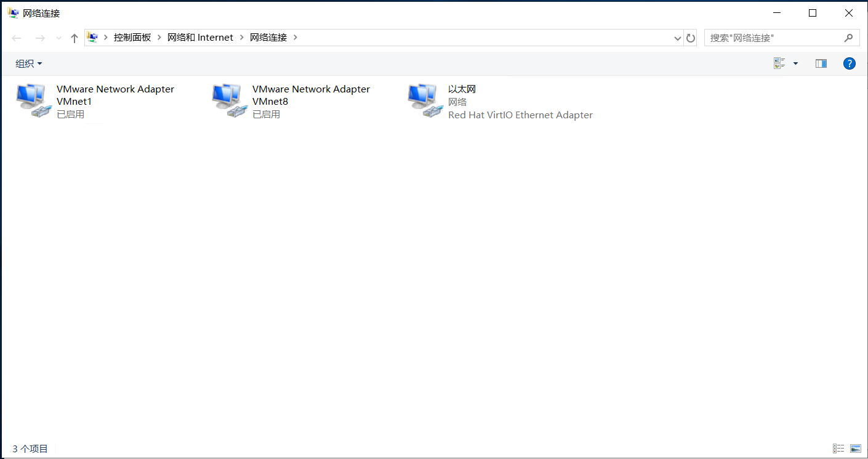Click 控制面板 in the address breadcrumb
Screen dimensions: 868x459
point(132,38)
